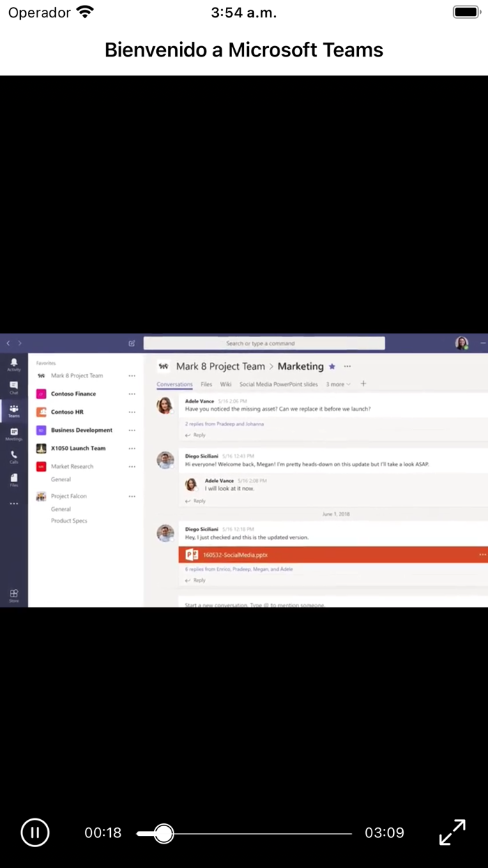Screen dimensions: 488x868
Task: Open 160532-SocialMedia.pptx attachment
Action: click(x=333, y=555)
